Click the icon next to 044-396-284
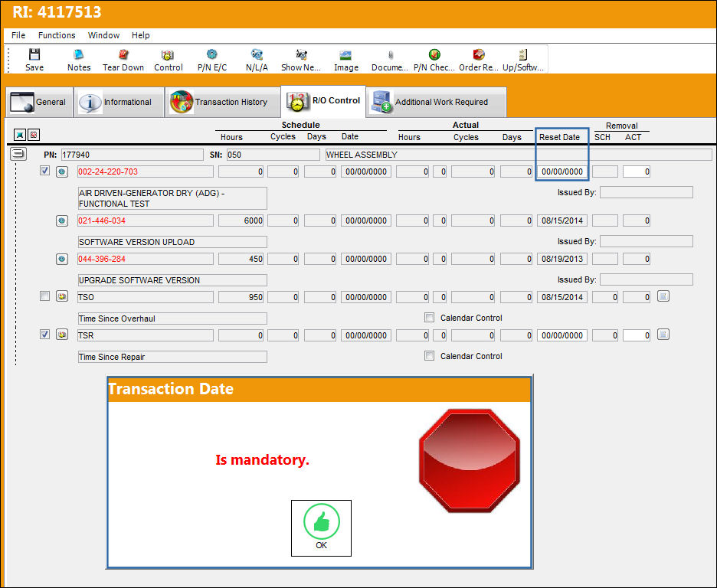This screenshot has height=588, width=717. click(62, 259)
